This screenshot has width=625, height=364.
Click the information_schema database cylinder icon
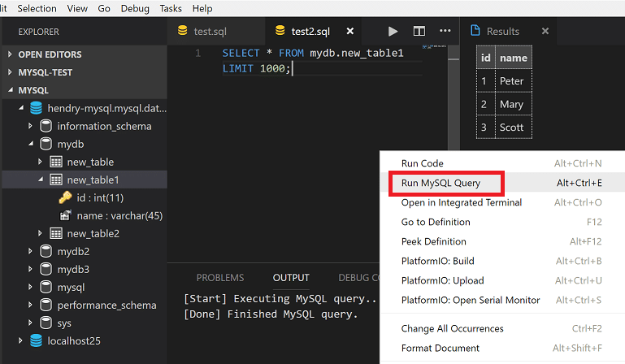(46, 126)
